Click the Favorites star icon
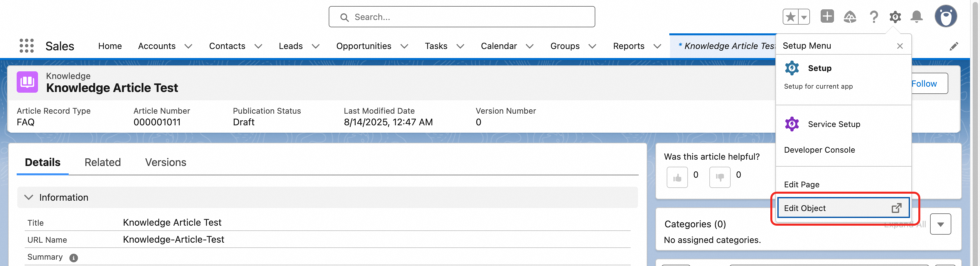Screen dimensions: 980x266 coord(791,17)
